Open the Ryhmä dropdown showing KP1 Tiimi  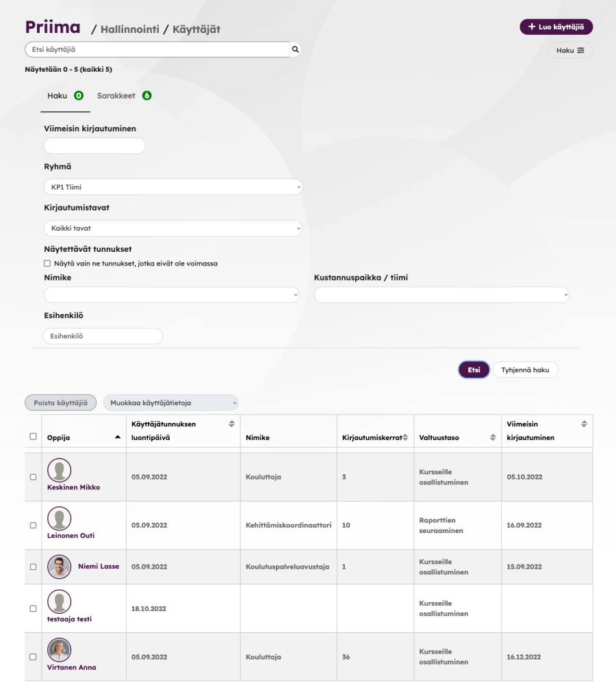[x=172, y=187]
